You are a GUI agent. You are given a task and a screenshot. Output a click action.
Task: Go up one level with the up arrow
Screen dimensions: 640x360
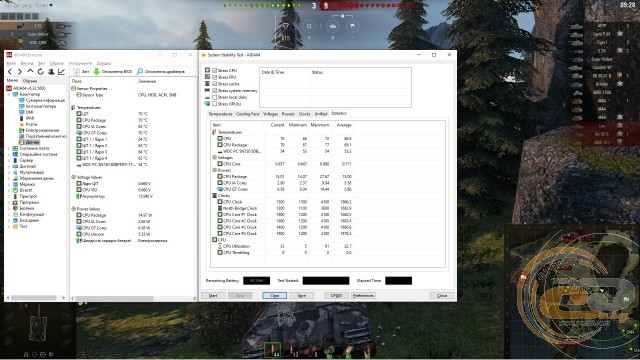click(x=30, y=72)
